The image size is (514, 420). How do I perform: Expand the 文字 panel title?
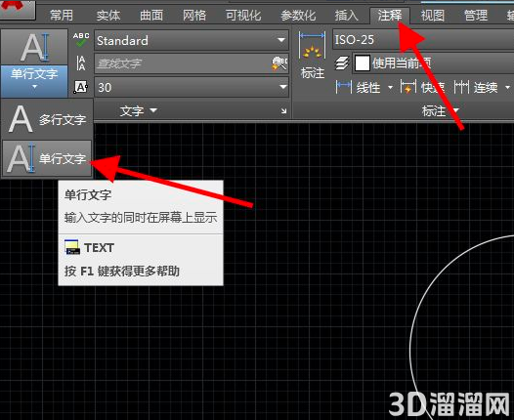138,111
